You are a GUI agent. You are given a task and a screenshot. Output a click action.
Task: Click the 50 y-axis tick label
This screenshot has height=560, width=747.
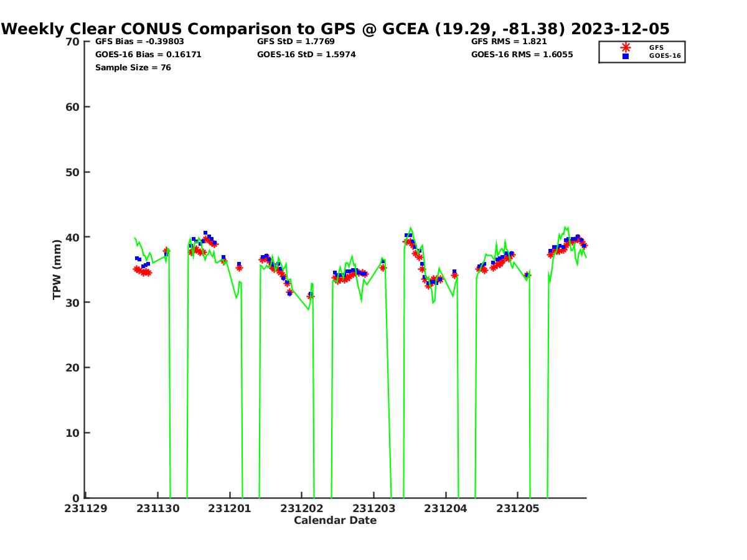click(72, 172)
